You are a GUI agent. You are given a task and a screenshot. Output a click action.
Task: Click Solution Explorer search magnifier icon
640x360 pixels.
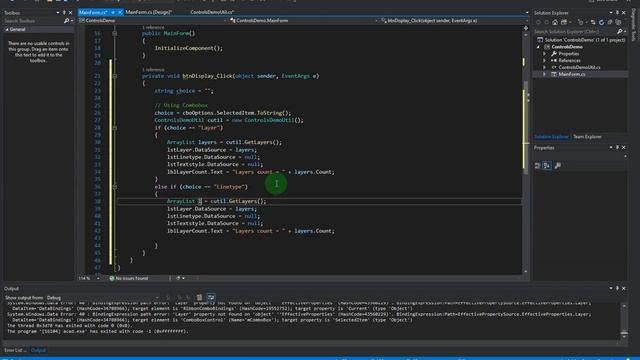pyautogui.click(x=620, y=31)
